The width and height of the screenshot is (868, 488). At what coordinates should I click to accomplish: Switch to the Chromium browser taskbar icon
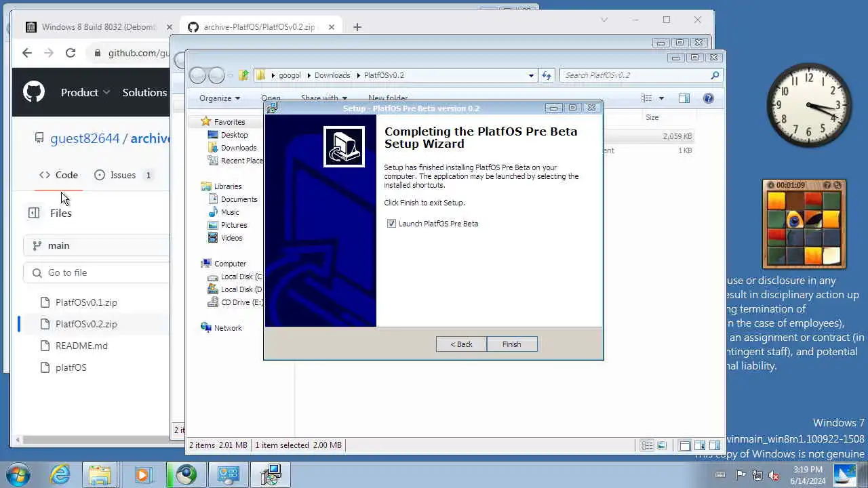point(186,474)
